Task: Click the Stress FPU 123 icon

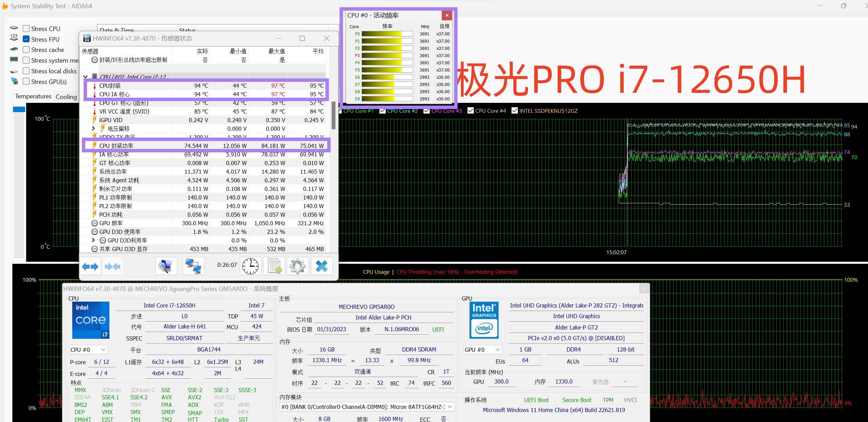Action: tap(14, 37)
